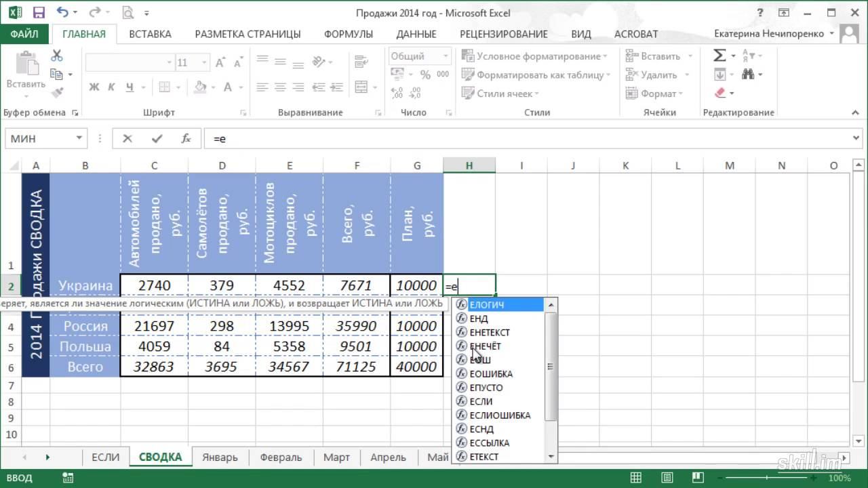The width and height of the screenshot is (868, 488).
Task: Apply percent style format
Action: [425, 75]
